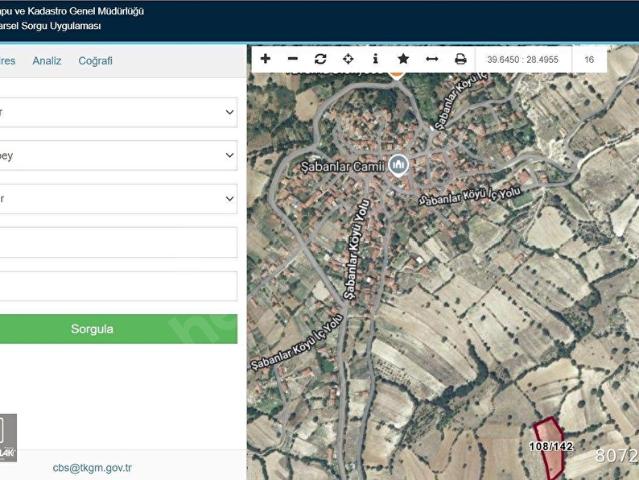Zoom out the map with minus icon
Image resolution: width=639 pixels, height=480 pixels.
click(293, 59)
